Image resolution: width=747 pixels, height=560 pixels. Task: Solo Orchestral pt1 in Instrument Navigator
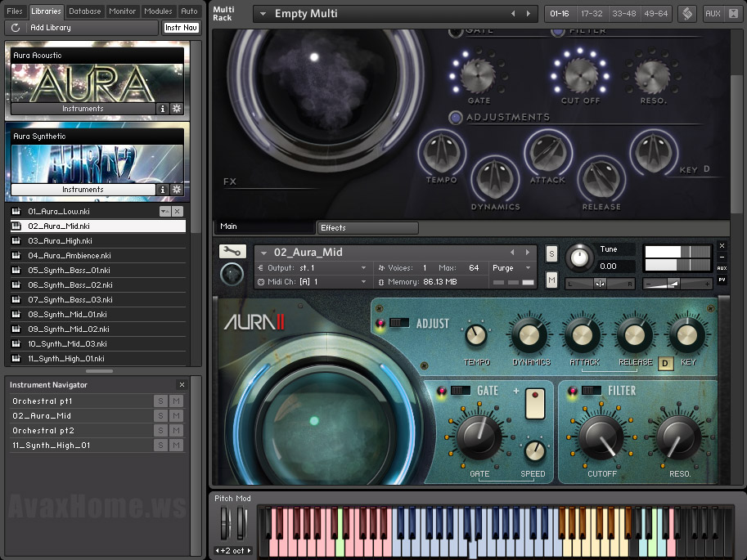[x=161, y=401]
